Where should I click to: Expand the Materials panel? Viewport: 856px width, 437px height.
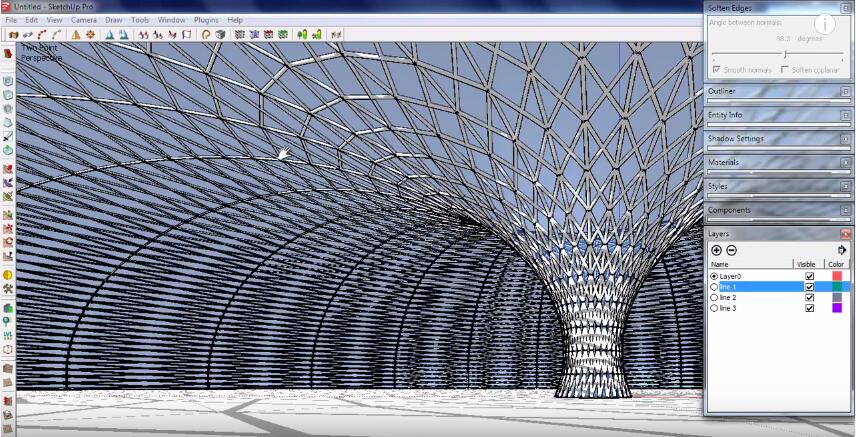845,162
